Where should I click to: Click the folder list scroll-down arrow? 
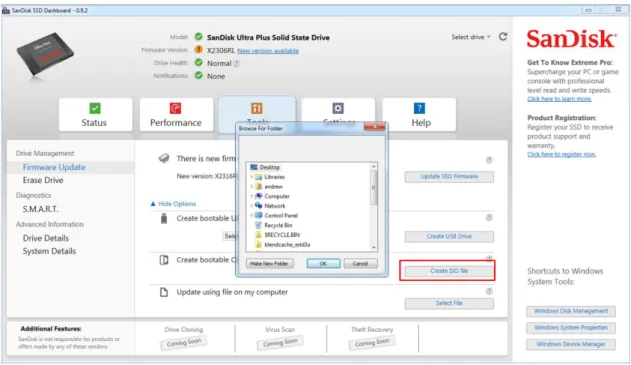click(x=374, y=248)
